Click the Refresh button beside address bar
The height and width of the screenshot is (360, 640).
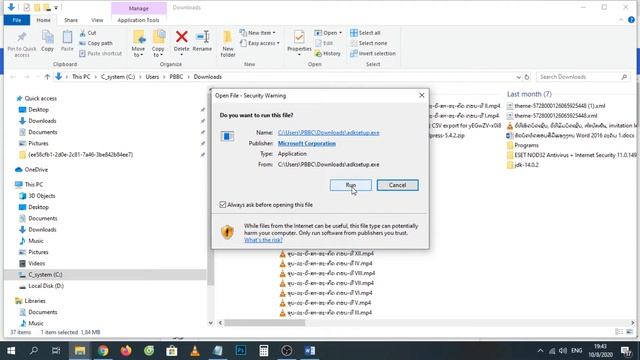click(527, 77)
